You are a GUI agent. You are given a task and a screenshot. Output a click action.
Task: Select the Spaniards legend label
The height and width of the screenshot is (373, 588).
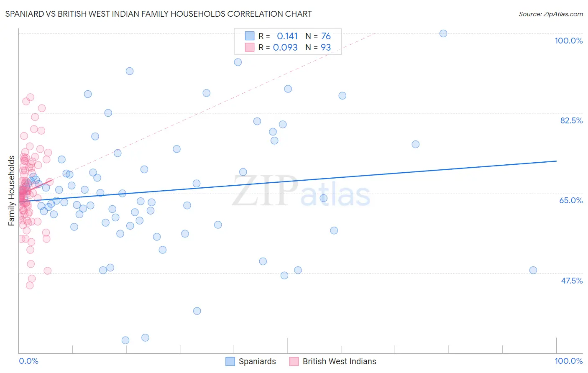[257, 361]
